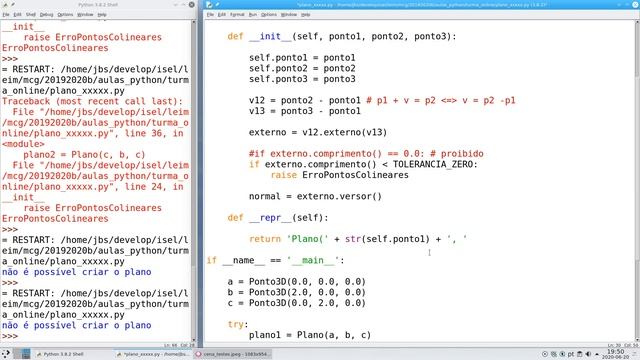Click the 'def __repr__(self):' line
Screen dimensions: 640x360
click(278, 218)
